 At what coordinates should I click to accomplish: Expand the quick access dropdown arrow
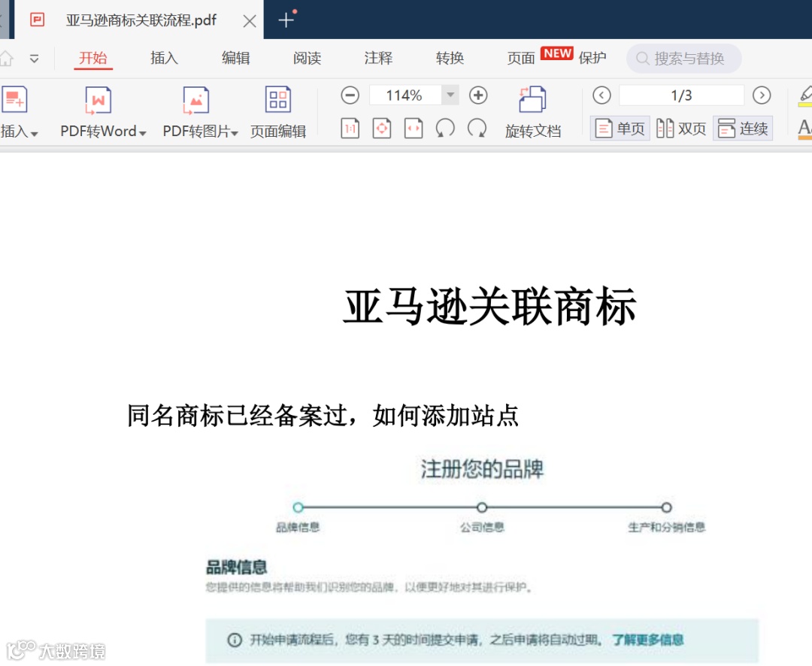(34, 58)
